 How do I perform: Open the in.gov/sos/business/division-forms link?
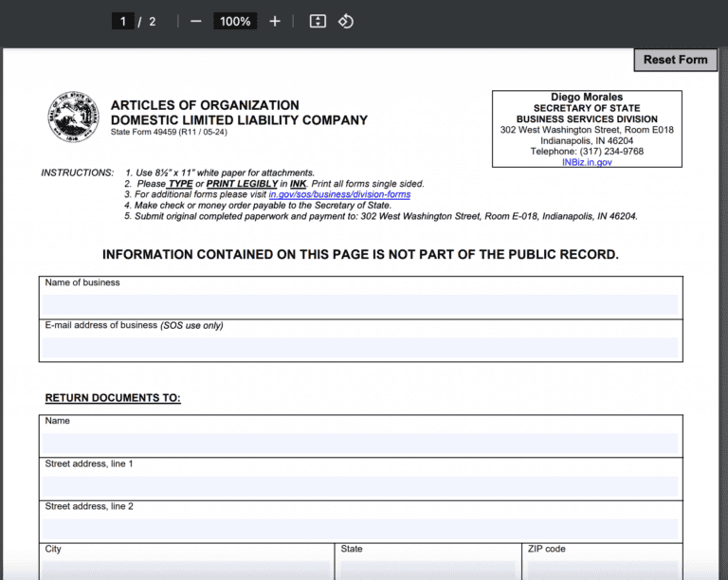click(339, 194)
